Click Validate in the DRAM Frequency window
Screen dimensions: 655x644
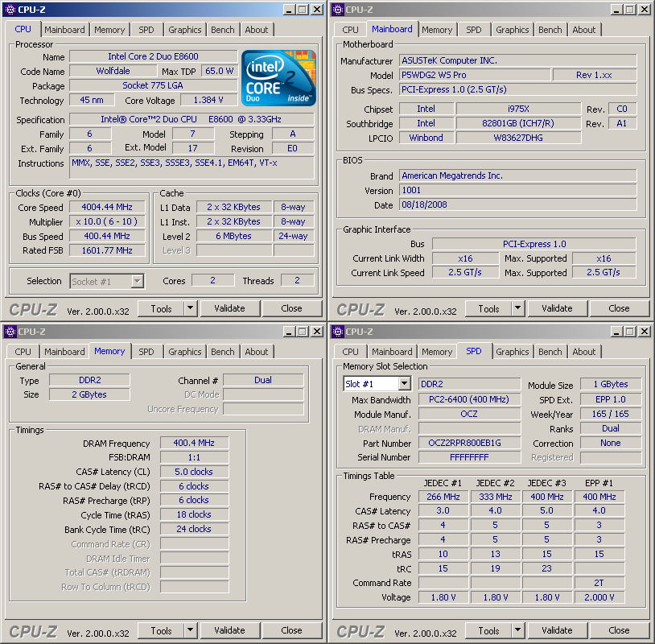230,630
